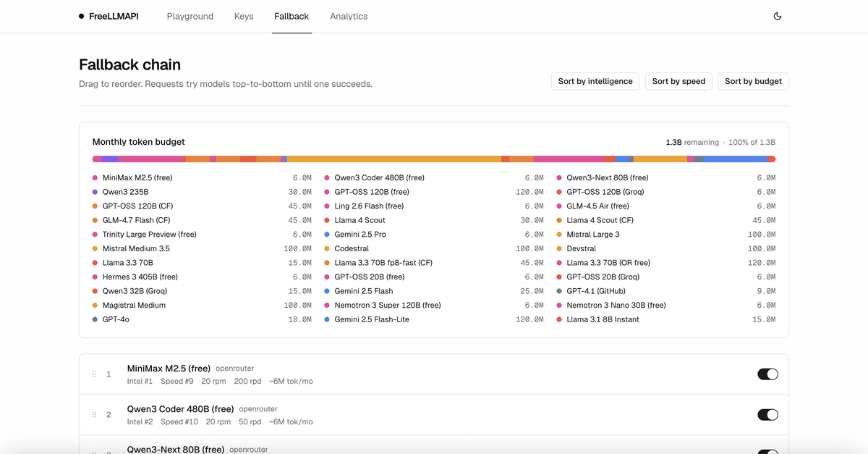
Task: Click the gray dot beside GPT-4o
Action: click(x=95, y=319)
